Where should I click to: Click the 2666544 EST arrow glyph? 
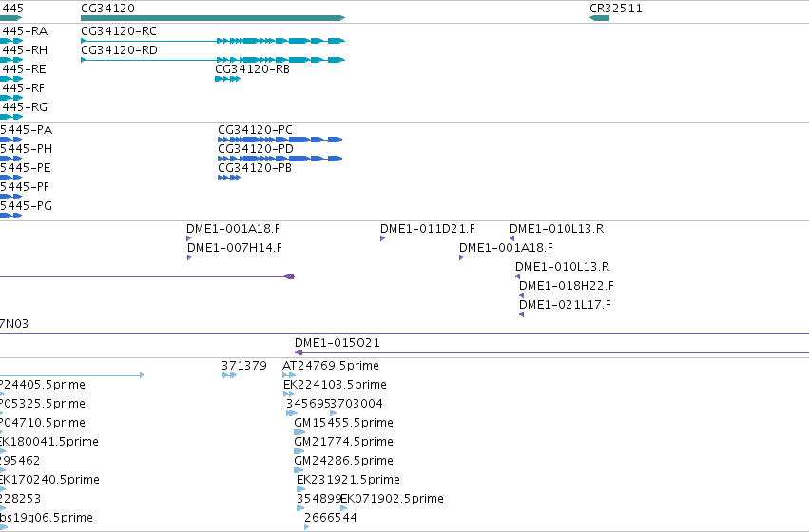tap(306, 527)
